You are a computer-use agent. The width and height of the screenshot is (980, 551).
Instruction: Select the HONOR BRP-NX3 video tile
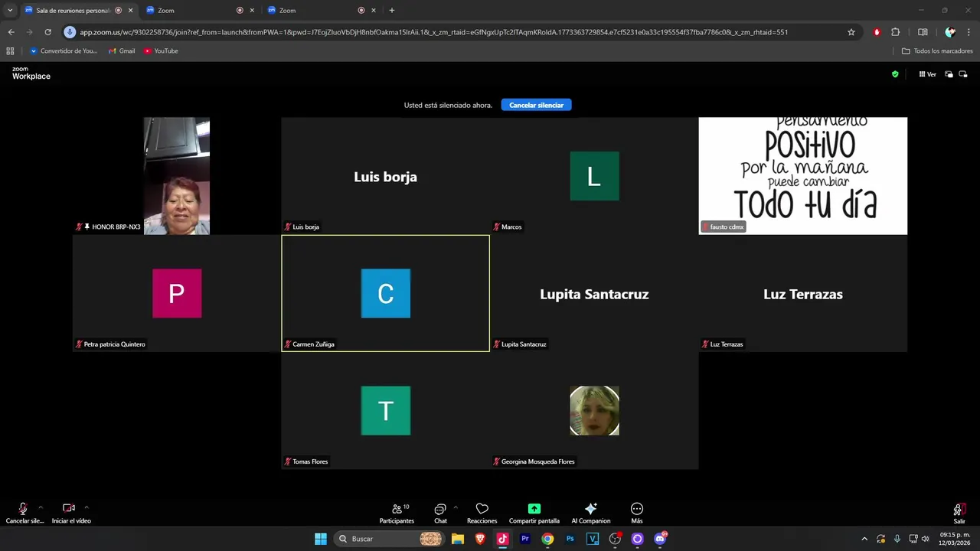177,176
